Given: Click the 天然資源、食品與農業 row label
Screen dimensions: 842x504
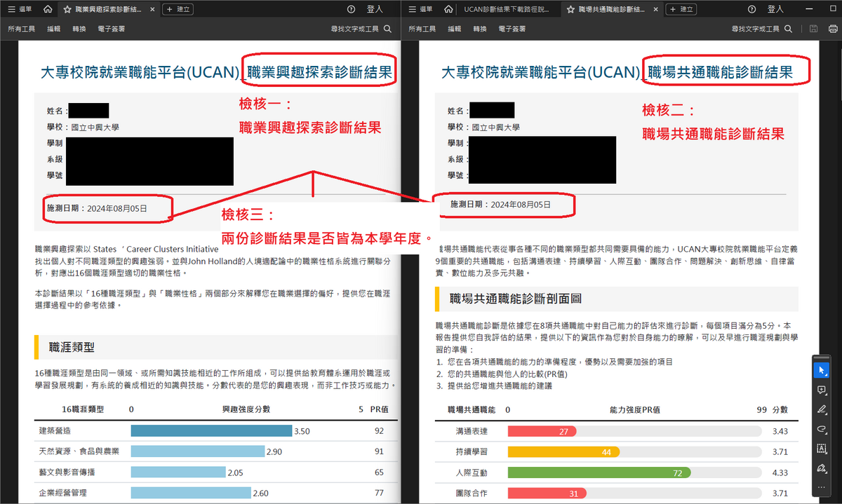Looking at the screenshot, I should coord(81,451).
